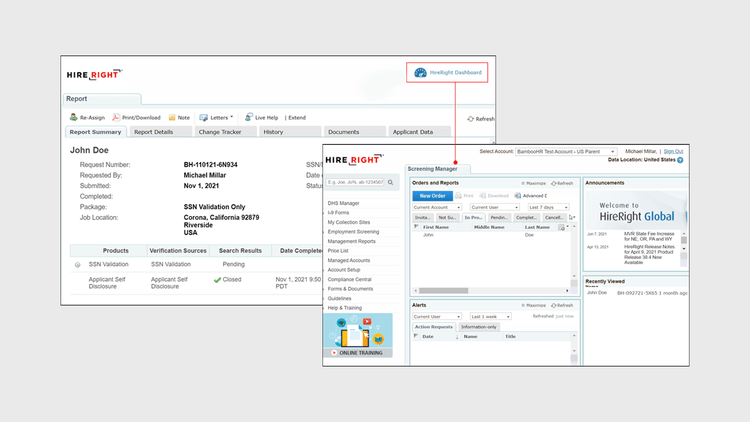Click the Download icon in Orders and Reports

click(483, 196)
